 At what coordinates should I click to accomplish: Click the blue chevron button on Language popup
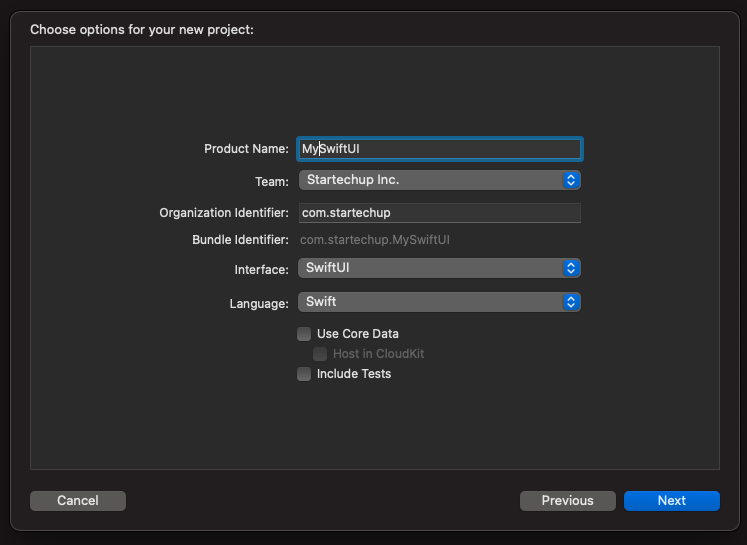click(x=571, y=302)
